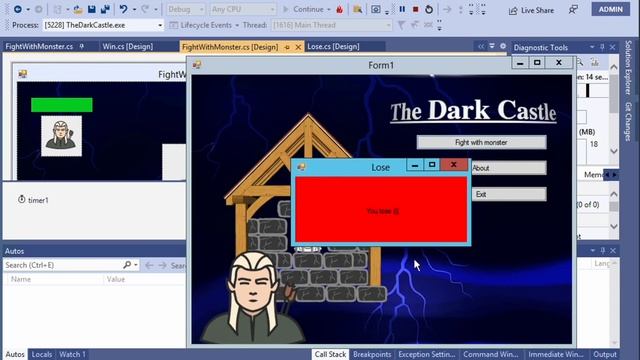640x360 pixels.
Task: Click the Open File folder icon
Action: (78, 9)
